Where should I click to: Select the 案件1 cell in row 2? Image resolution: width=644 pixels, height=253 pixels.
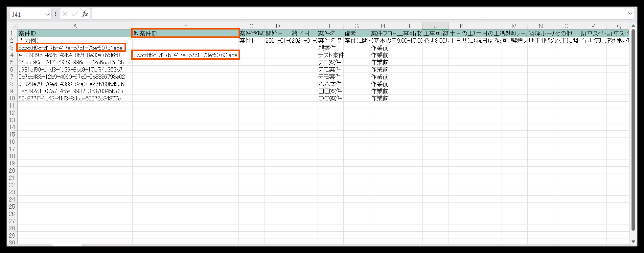(x=251, y=40)
